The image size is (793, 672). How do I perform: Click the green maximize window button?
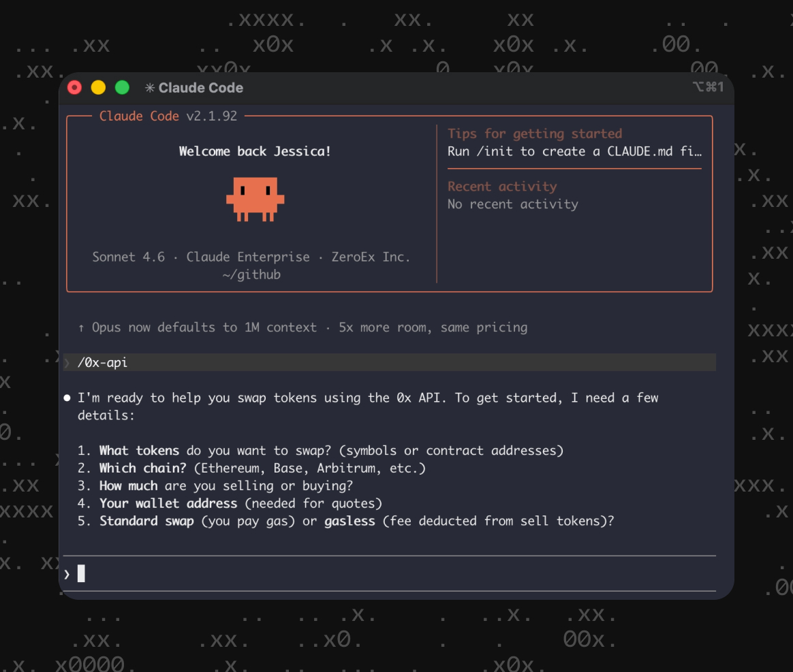click(x=122, y=87)
